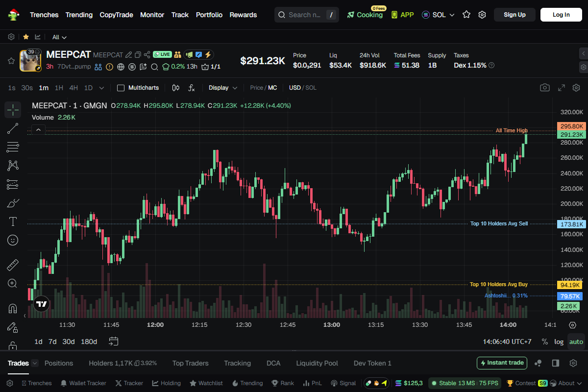Switch chart denomination to SOL

coord(311,88)
